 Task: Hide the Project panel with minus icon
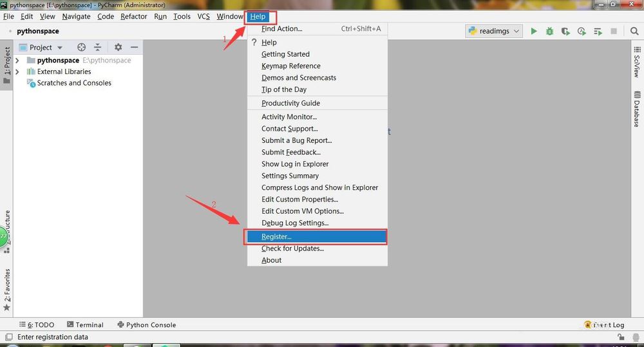coord(134,47)
